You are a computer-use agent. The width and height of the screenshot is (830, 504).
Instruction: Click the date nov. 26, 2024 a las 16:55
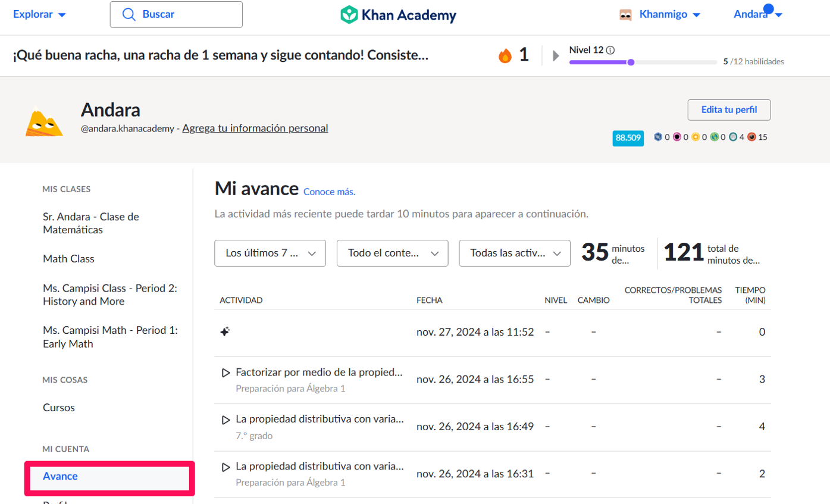click(x=475, y=379)
